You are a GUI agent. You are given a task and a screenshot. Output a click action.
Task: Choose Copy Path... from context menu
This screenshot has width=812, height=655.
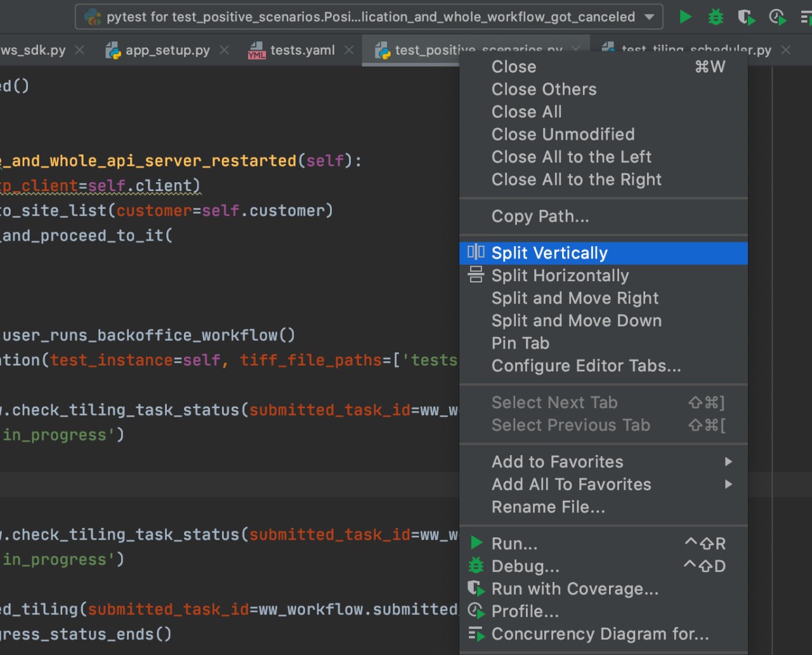click(603, 216)
